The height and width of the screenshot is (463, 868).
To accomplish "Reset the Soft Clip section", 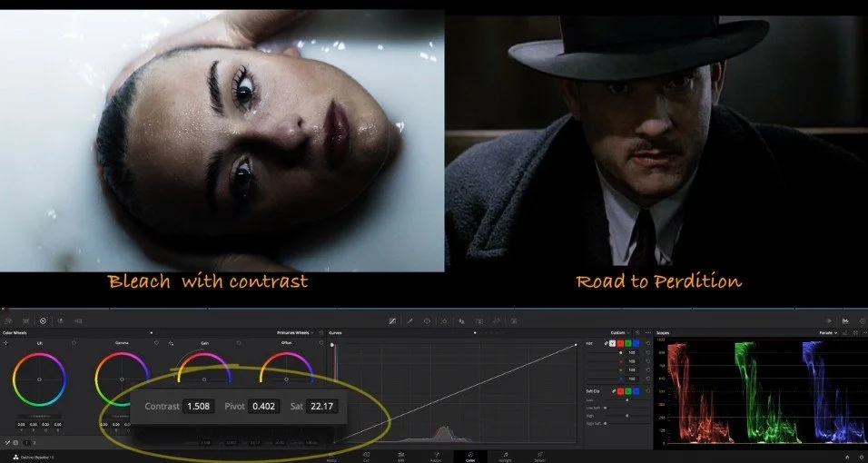I will pyautogui.click(x=648, y=391).
